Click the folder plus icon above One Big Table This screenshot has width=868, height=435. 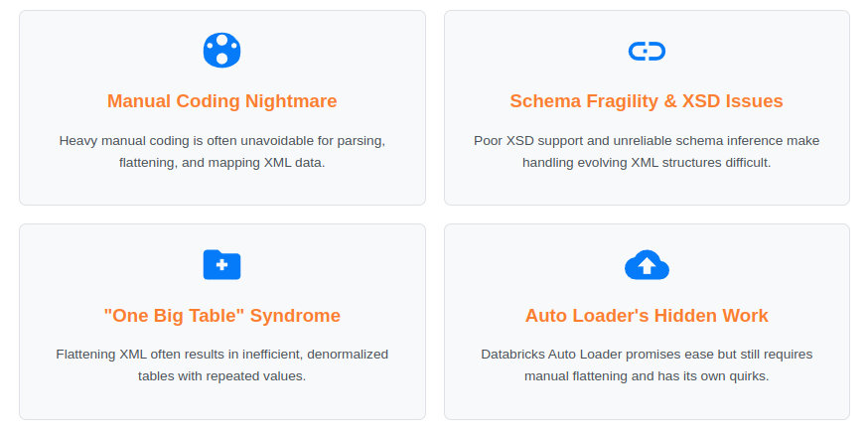tap(222, 264)
